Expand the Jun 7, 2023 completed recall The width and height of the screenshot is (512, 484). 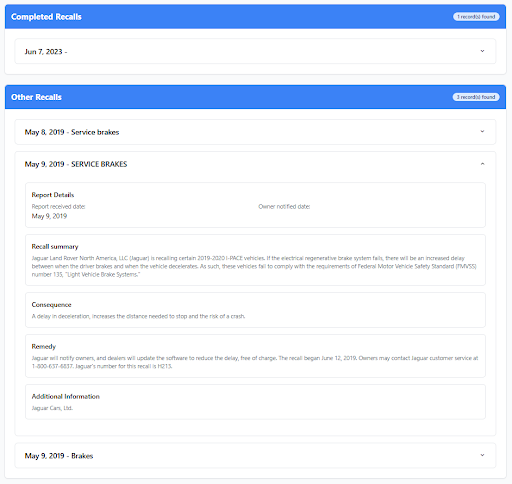click(x=482, y=51)
